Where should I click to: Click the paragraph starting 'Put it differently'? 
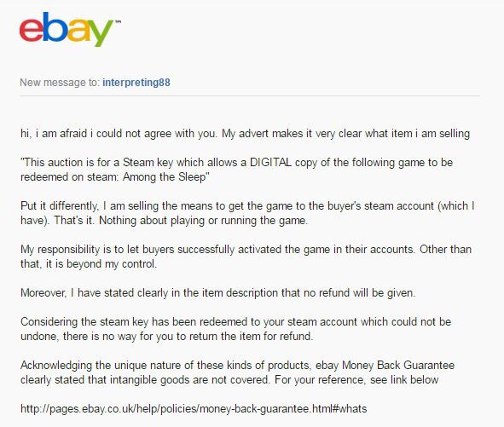(247, 213)
